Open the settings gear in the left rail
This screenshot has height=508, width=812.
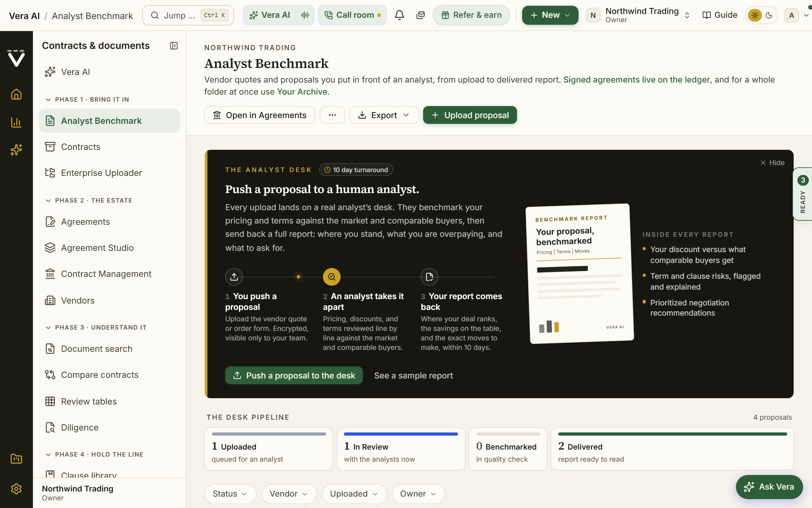(x=16, y=489)
